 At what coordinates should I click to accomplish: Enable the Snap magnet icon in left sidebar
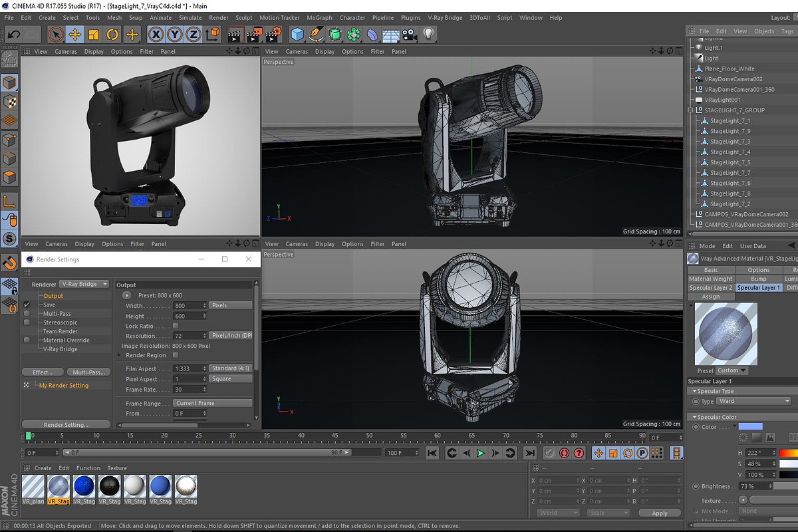pos(9,263)
